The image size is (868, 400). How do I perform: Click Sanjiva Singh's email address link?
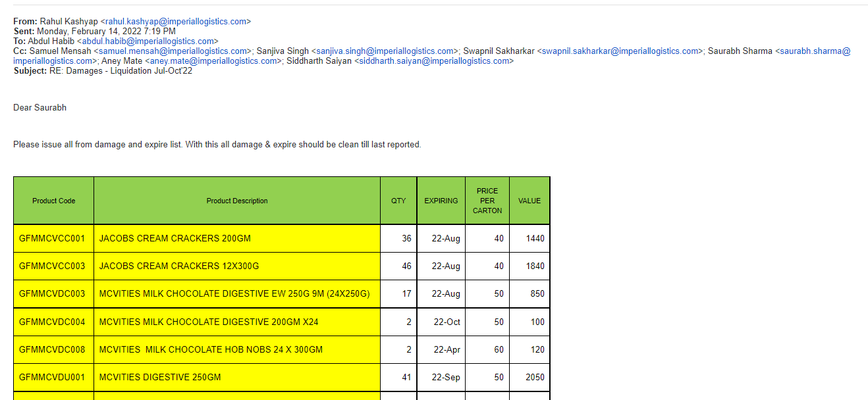tap(385, 51)
